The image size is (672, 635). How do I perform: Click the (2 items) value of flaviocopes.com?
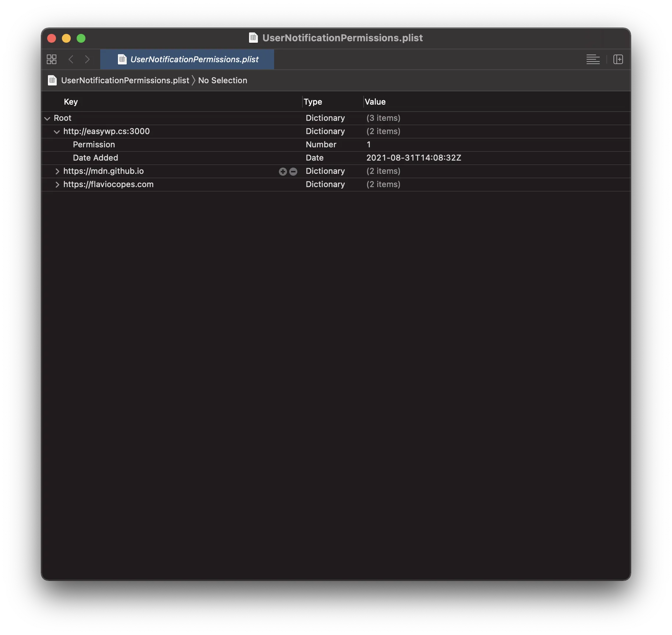[x=383, y=184]
